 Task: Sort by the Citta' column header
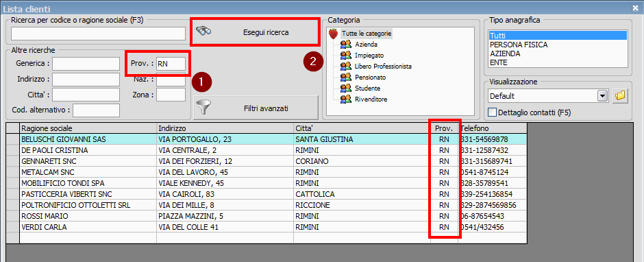point(362,128)
